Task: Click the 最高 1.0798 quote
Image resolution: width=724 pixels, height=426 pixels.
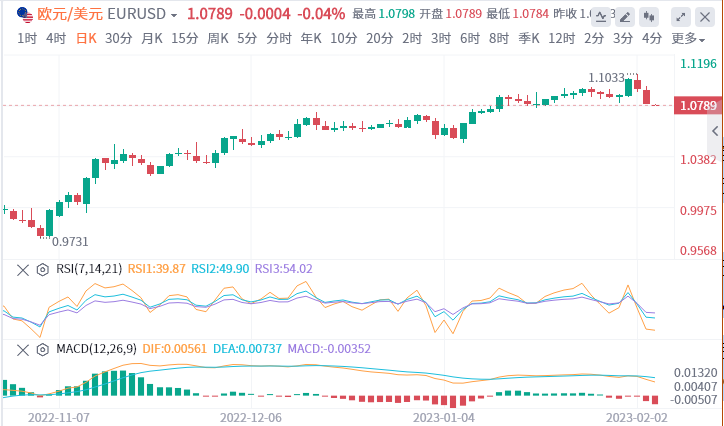Action: coord(384,14)
